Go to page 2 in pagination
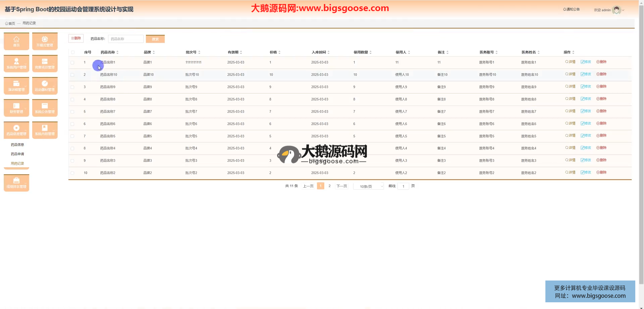This screenshot has width=644, height=309. (x=329, y=186)
